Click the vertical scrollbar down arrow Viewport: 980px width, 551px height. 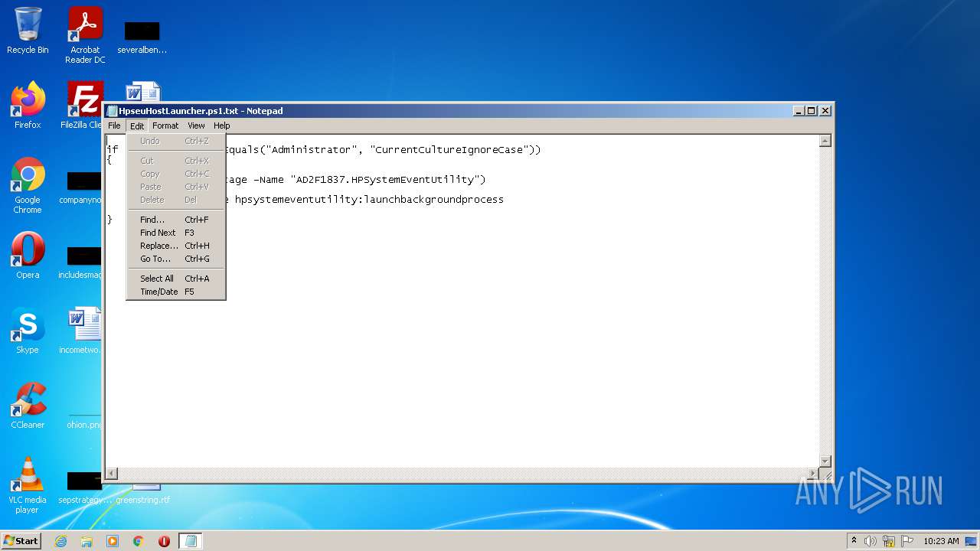coord(825,461)
